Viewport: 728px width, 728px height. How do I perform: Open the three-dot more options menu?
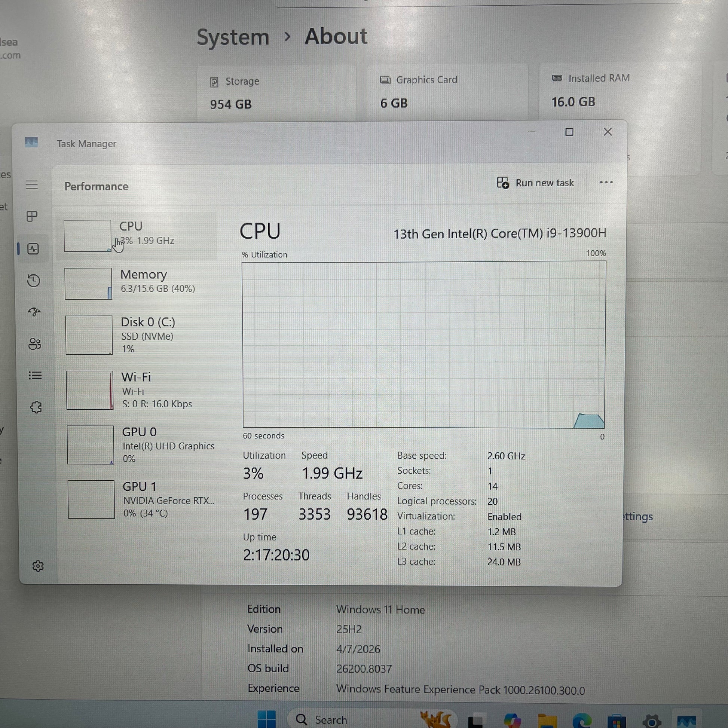point(606,183)
